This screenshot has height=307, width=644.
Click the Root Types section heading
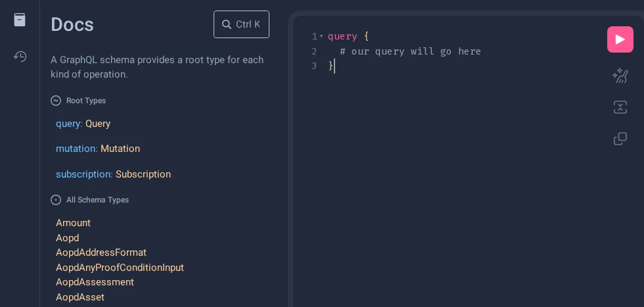[86, 101]
